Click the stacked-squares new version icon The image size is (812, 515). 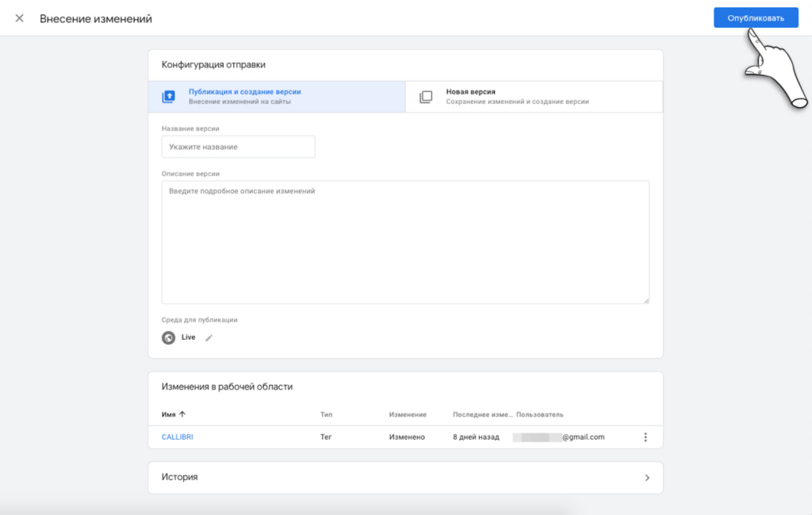coord(426,97)
